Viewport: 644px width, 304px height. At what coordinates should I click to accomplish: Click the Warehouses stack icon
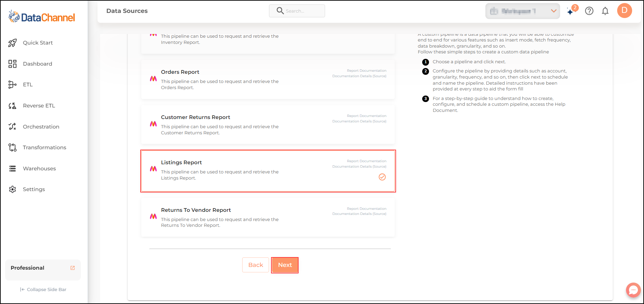coord(13,169)
